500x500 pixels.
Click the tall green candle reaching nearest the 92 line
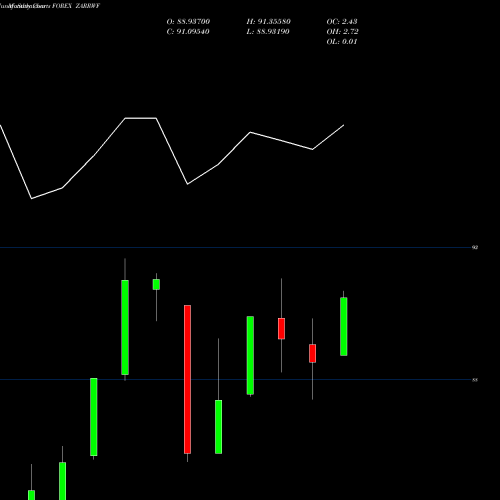click(x=125, y=327)
